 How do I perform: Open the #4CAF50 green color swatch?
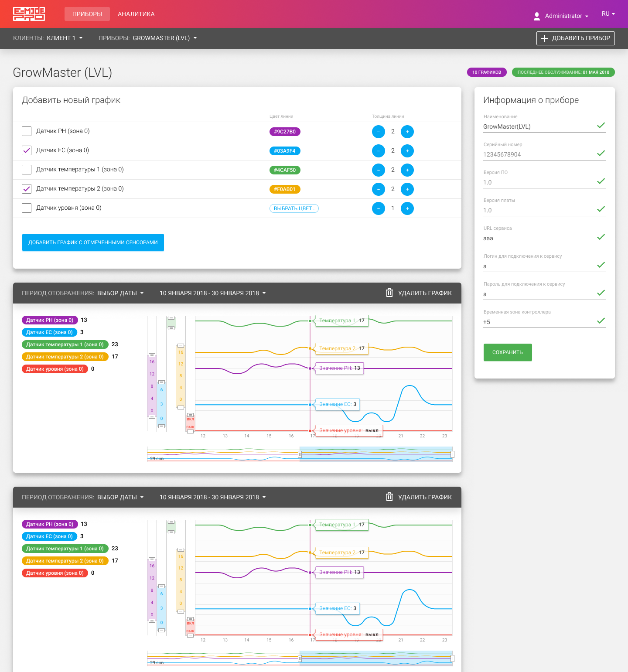(x=285, y=170)
